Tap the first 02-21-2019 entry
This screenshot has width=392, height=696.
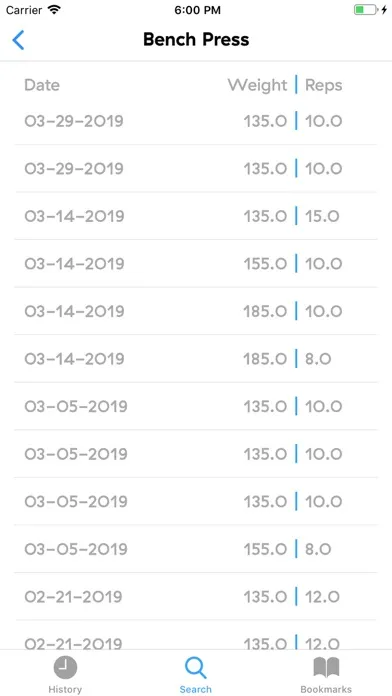point(196,597)
